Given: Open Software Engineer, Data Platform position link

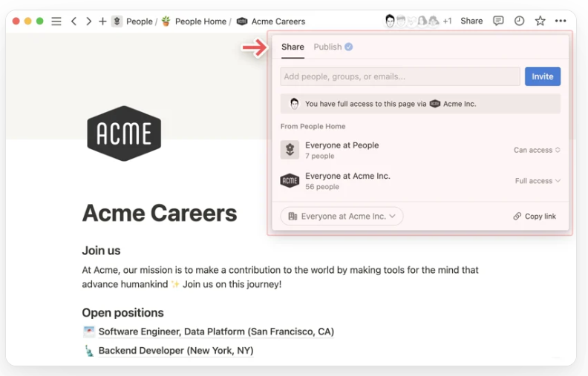Looking at the screenshot, I should [x=216, y=332].
